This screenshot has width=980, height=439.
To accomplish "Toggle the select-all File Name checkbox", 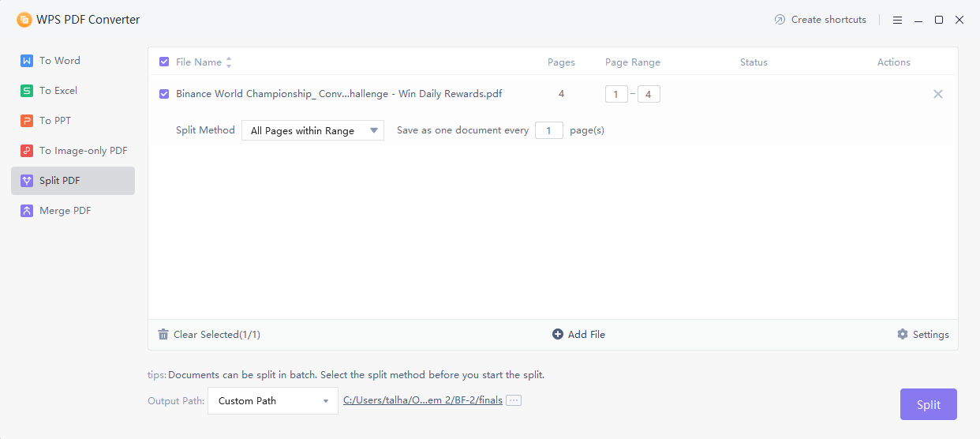I will (164, 62).
